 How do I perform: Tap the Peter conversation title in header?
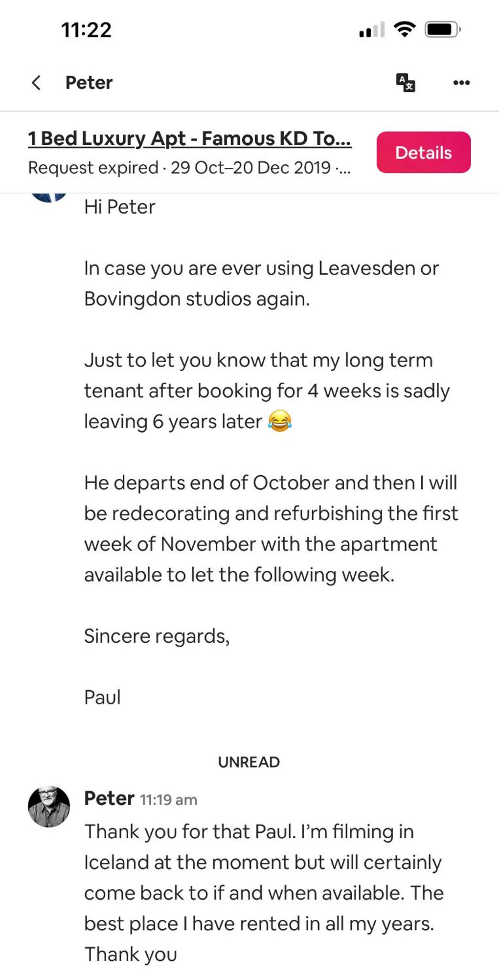pos(89,83)
